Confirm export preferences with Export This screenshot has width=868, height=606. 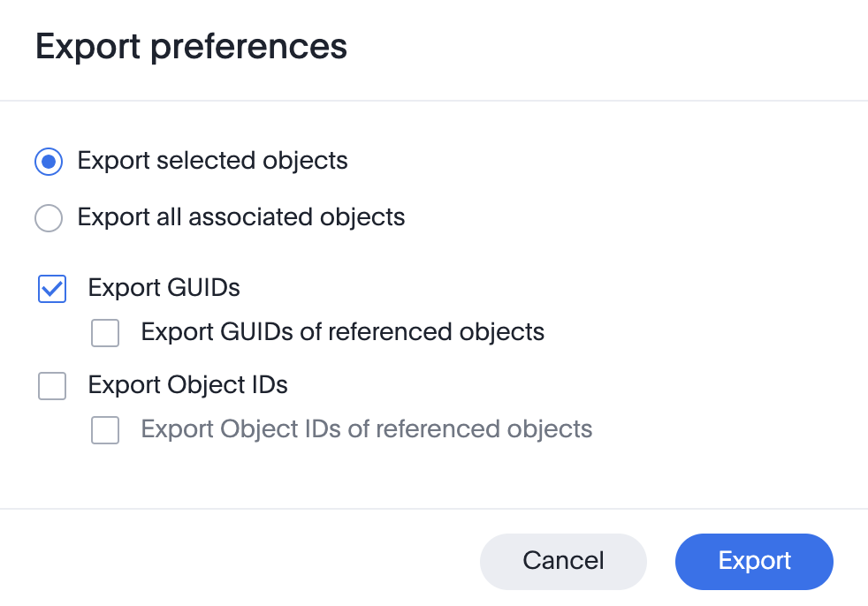tap(754, 561)
